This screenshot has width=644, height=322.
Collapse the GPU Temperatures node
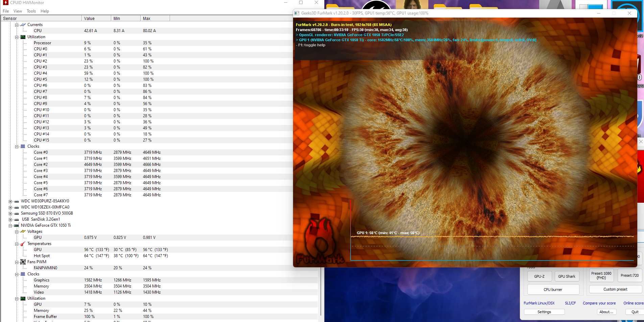(x=17, y=244)
